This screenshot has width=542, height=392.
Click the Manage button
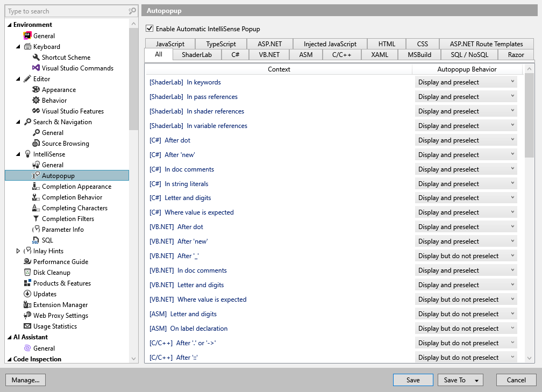tap(25, 380)
